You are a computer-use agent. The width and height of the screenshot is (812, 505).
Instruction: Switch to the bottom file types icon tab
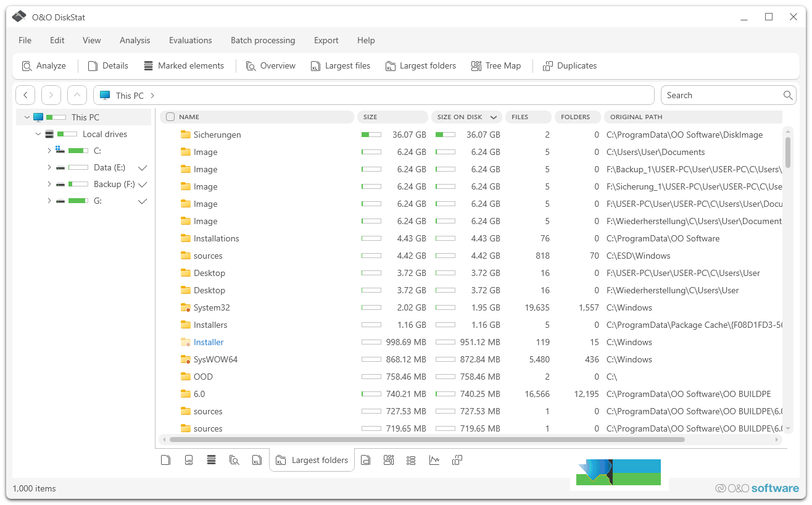366,460
